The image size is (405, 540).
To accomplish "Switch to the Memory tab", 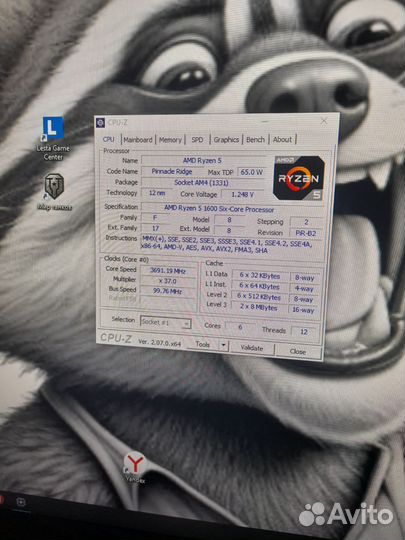I will pos(170,140).
